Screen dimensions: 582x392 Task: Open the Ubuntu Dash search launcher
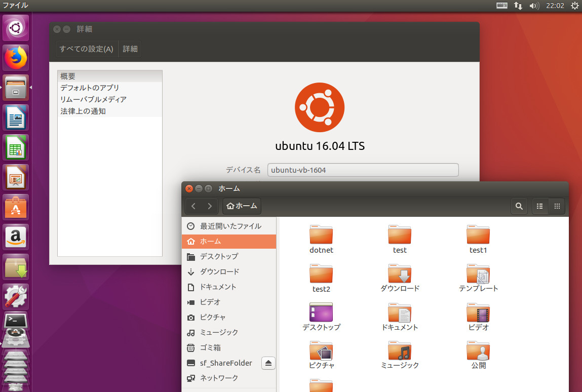(16, 28)
